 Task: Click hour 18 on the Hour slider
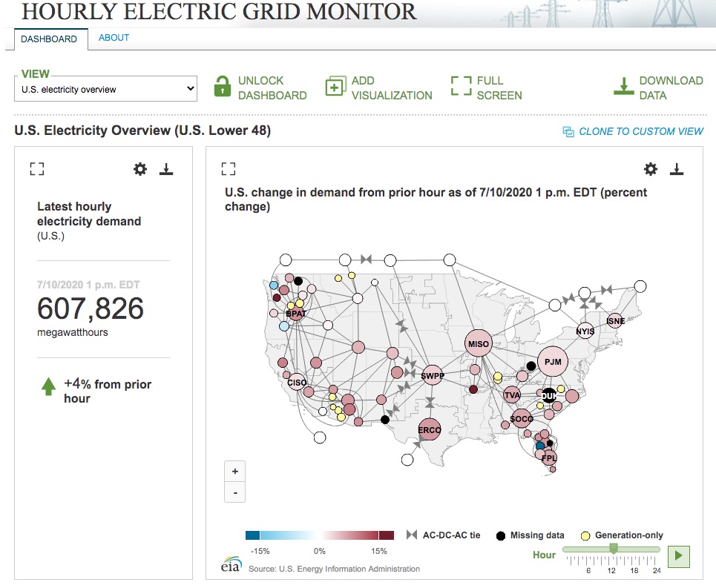coord(634,570)
